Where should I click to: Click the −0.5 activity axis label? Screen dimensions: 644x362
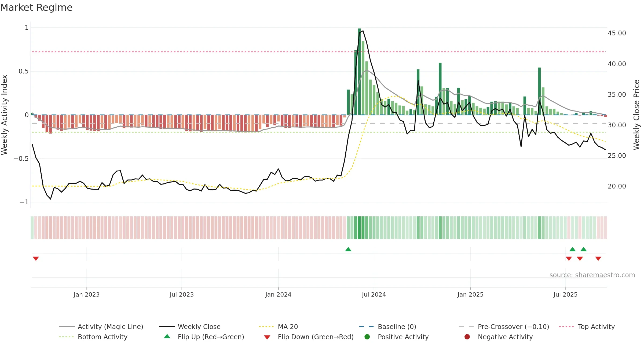(21, 159)
